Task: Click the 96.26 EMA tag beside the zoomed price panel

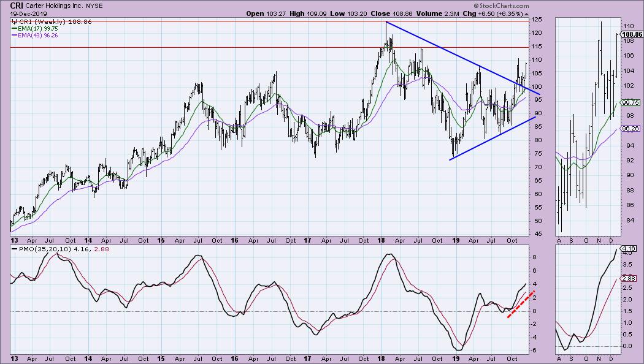Action: (631, 129)
